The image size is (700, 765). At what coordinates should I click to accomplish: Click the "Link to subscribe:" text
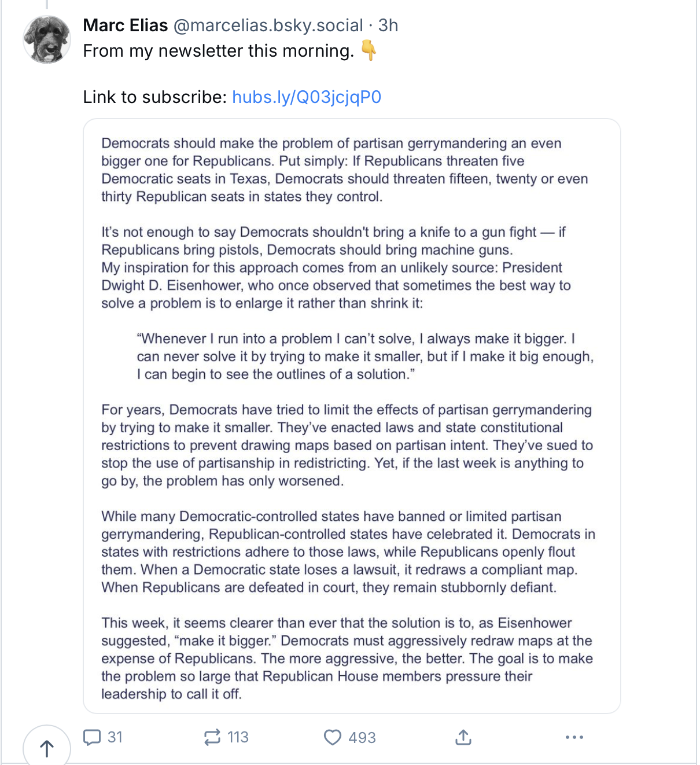pyautogui.click(x=155, y=97)
